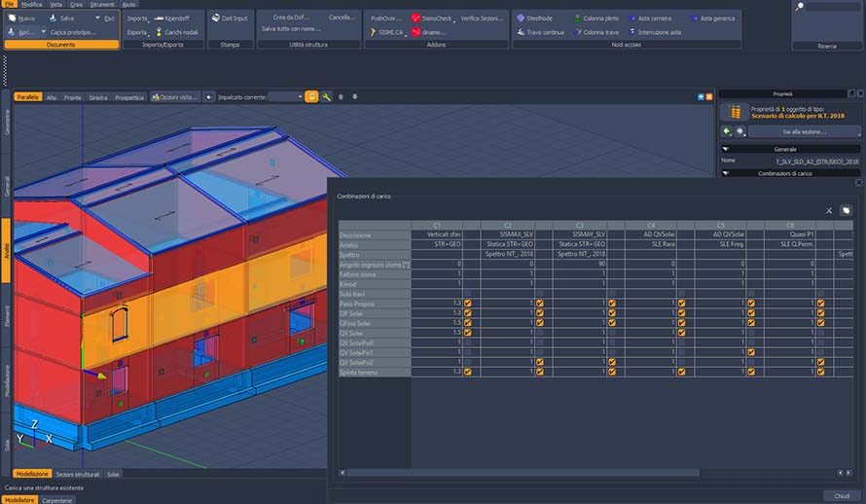Click Verifica Sezioni button
The height and width of the screenshot is (504, 866).
click(x=483, y=18)
